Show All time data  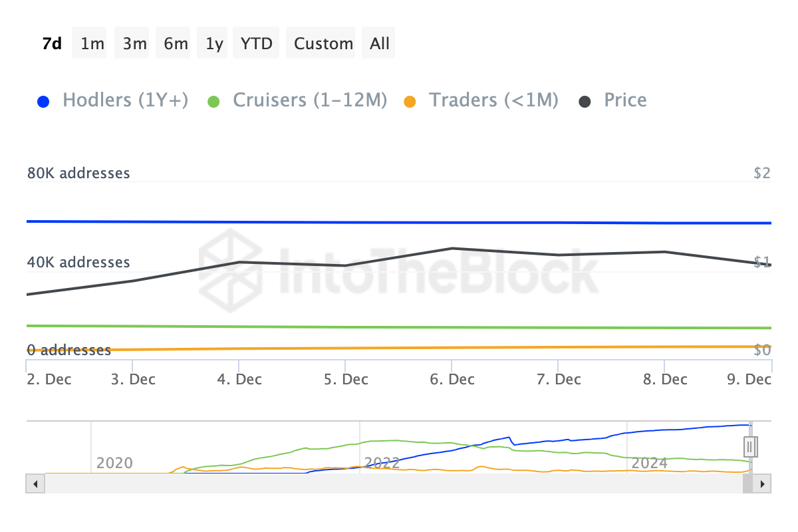(380, 43)
